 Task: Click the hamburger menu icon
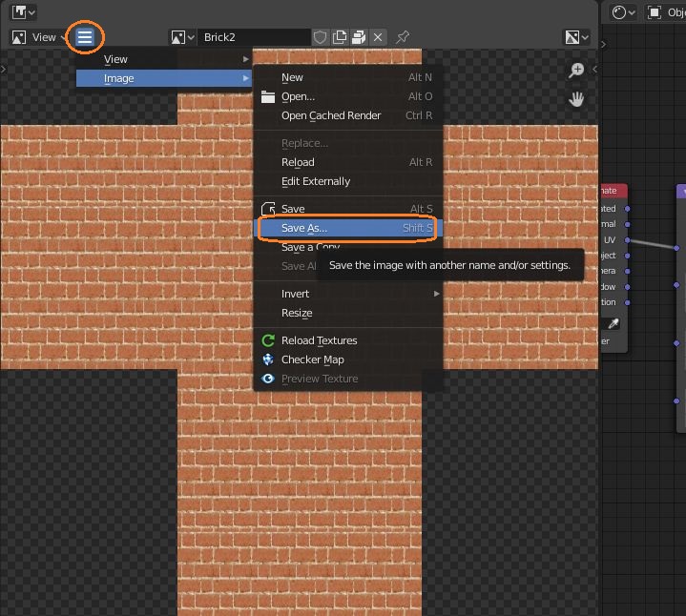click(x=85, y=37)
